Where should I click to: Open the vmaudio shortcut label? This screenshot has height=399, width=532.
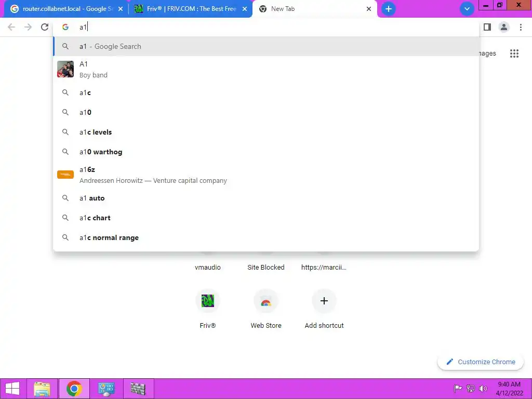point(208,268)
